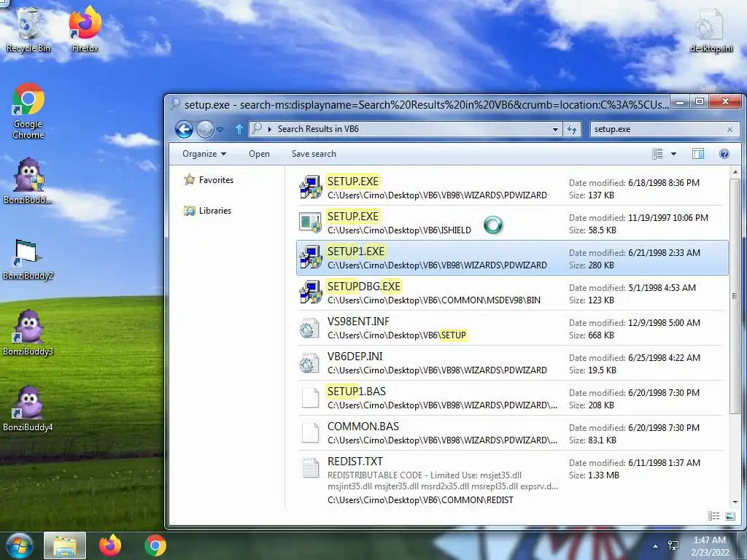Image resolution: width=747 pixels, height=560 pixels.
Task: Launch Firefox from the desktop shortcut
Action: pos(85,29)
